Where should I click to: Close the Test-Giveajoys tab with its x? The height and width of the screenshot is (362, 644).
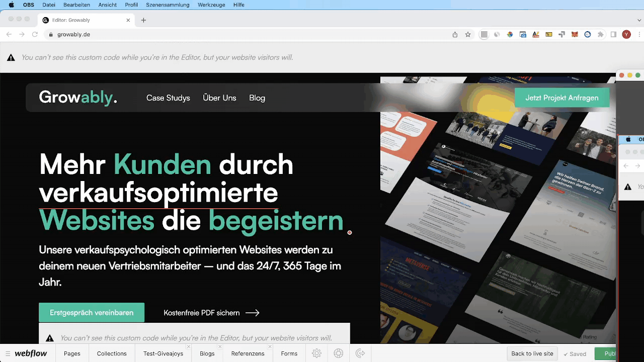pyautogui.click(x=189, y=347)
